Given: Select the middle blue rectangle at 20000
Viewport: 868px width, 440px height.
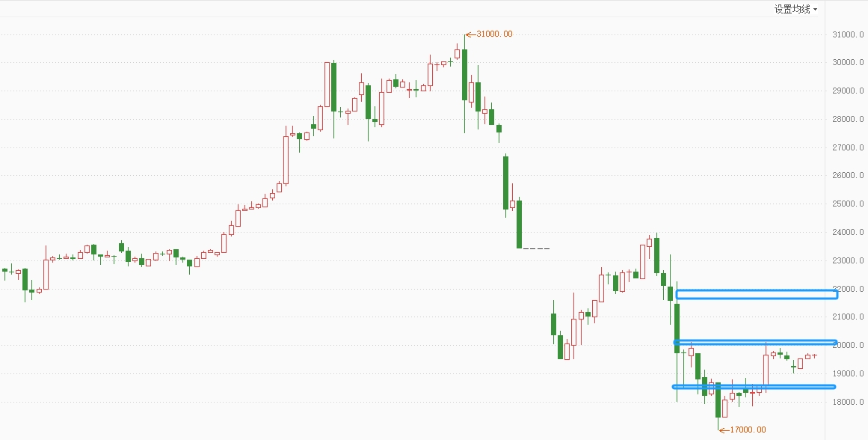Looking at the screenshot, I should tap(755, 343).
